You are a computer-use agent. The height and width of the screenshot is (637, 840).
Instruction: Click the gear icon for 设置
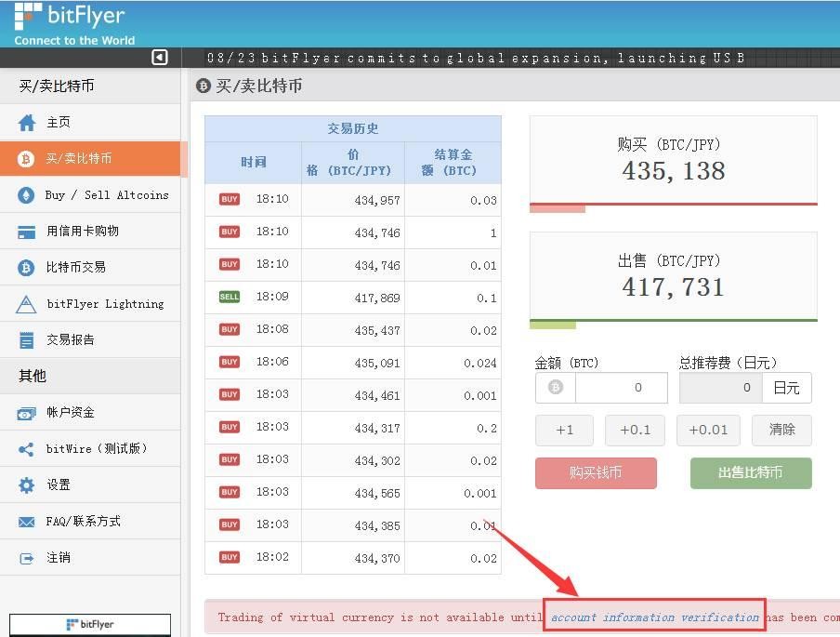(27, 485)
